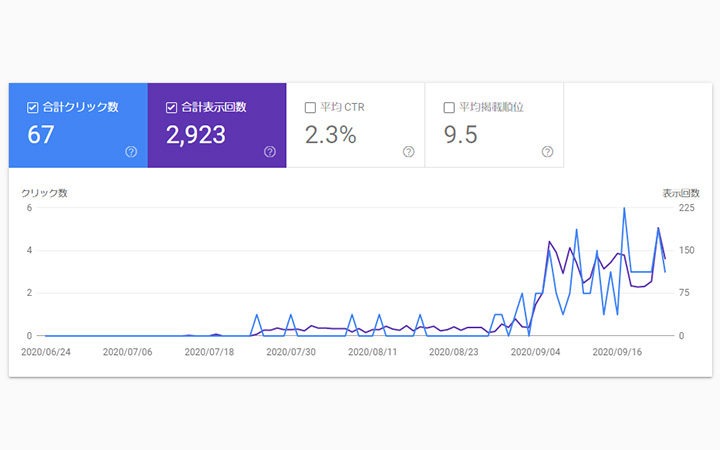
Task: Click the 2020/06/24 date label
Action: [x=45, y=352]
